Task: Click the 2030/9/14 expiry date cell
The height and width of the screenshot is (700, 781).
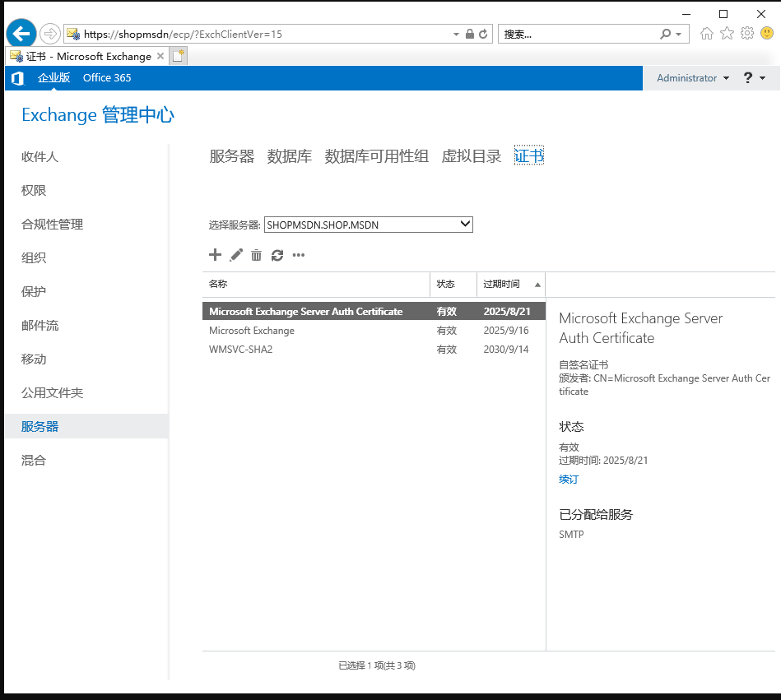Action: (x=506, y=350)
